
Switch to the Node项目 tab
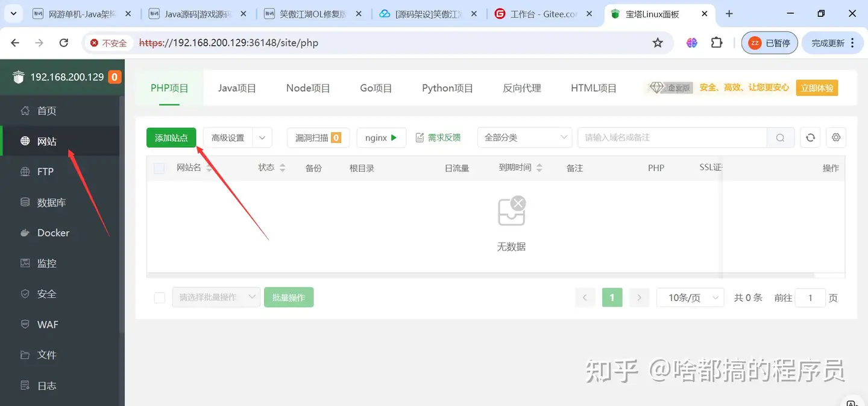coord(308,88)
